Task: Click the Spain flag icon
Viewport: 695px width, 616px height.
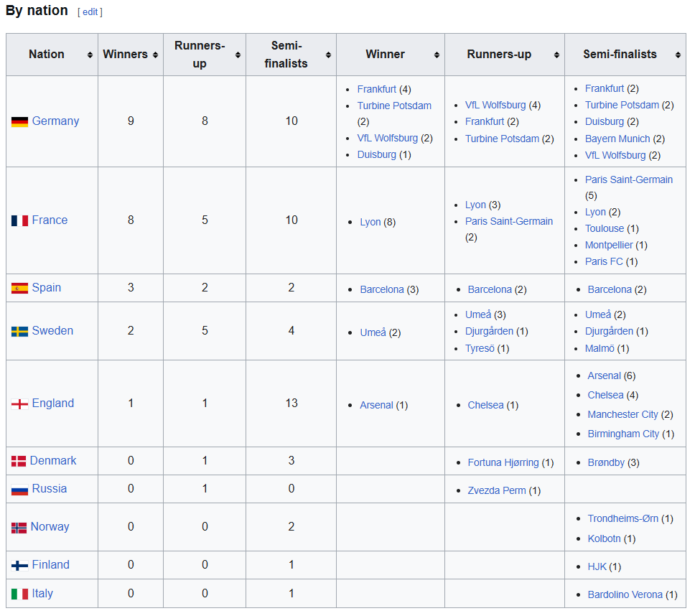Action: point(19,288)
